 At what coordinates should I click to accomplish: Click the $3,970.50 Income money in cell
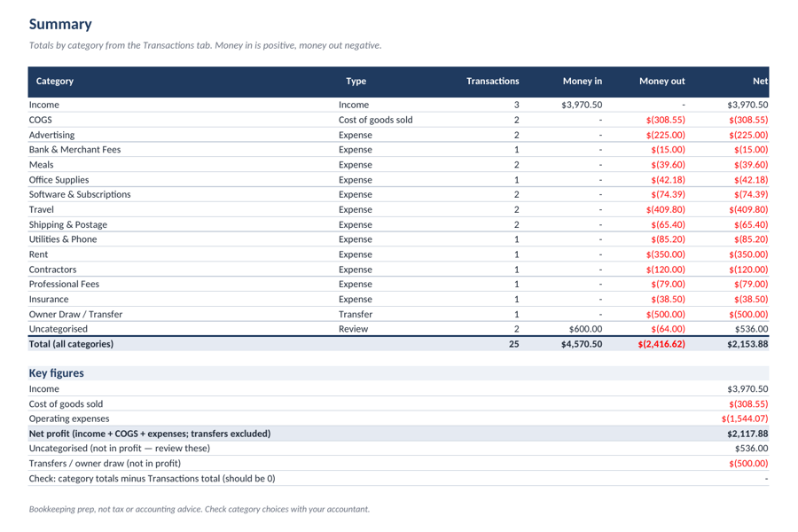click(x=582, y=105)
